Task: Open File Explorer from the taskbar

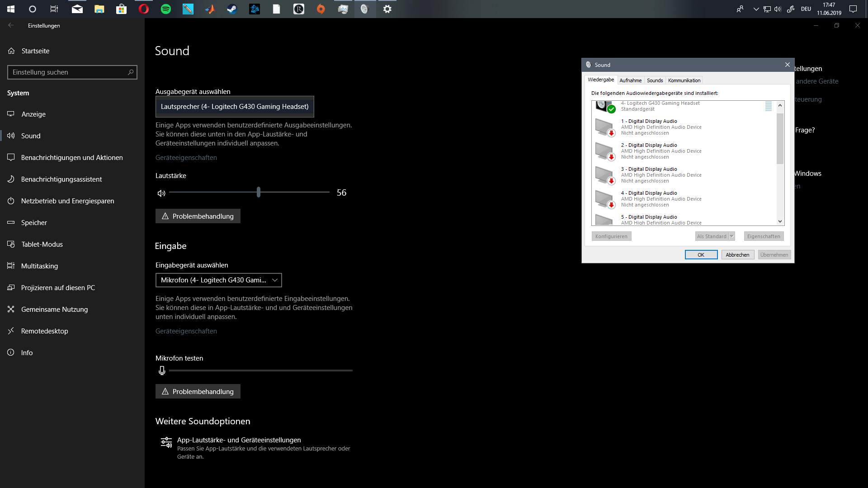Action: click(x=99, y=9)
